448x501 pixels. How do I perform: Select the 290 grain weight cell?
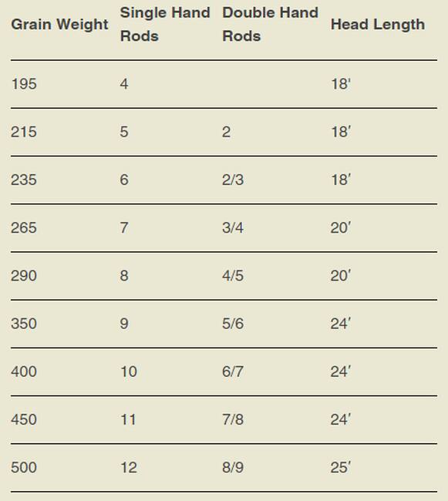pos(24,276)
